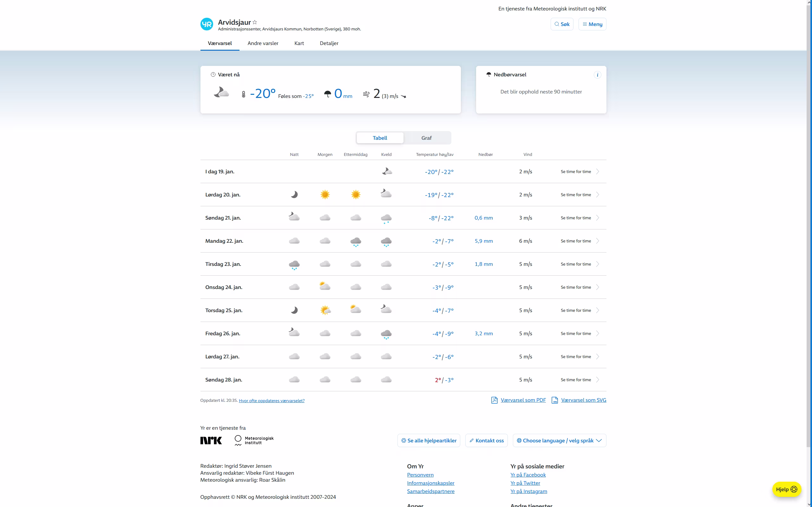Open the Meny hamburger menu
This screenshot has width=812, height=507.
(x=592, y=24)
